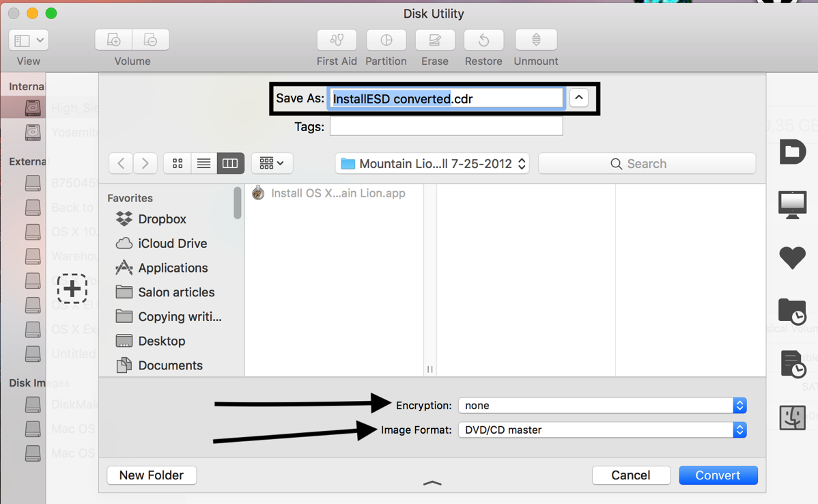Select Install OS X Mountain Lion.app file

(x=329, y=193)
